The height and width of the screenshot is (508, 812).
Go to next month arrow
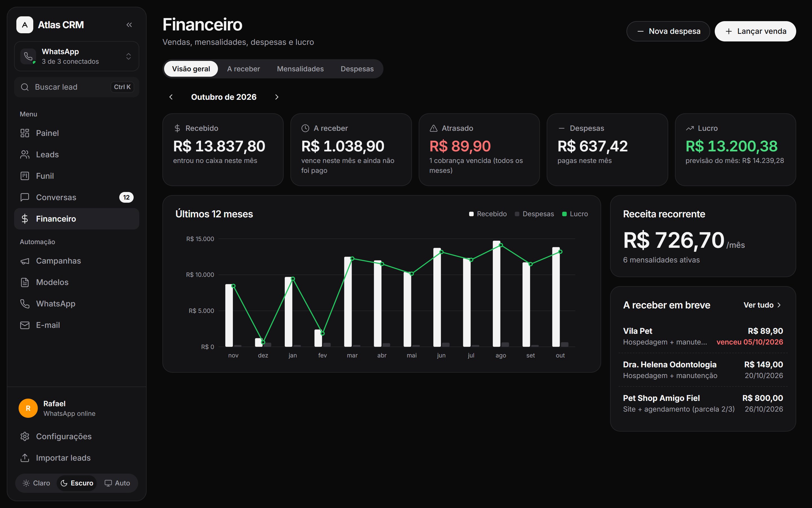point(277,97)
